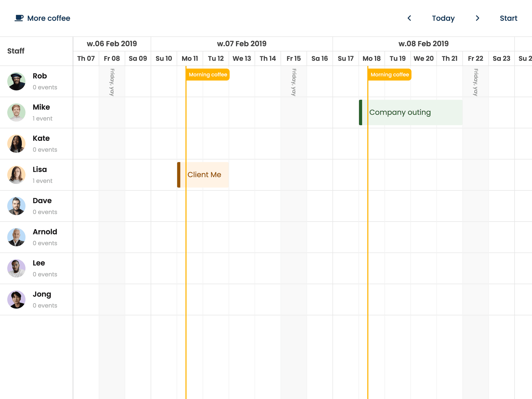Viewport: 532px width, 399px height.
Task: Click the Su 17 day header
Action: pyautogui.click(x=346, y=58)
